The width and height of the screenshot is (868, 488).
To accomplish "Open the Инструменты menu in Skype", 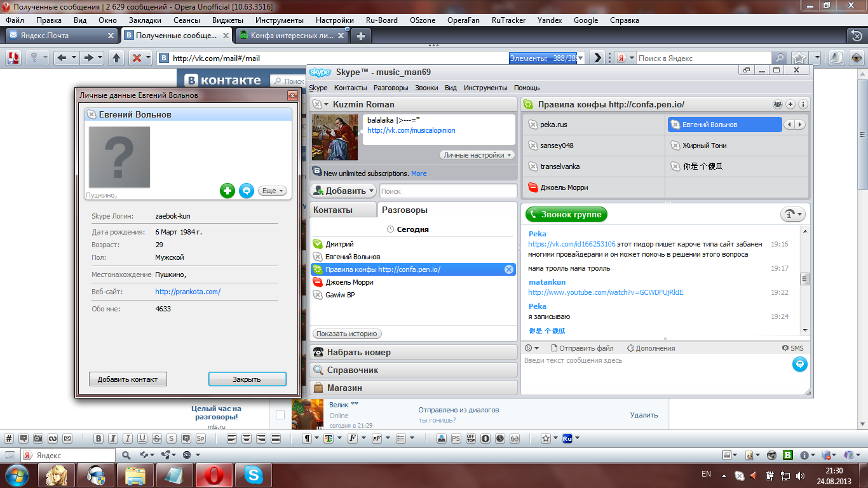I will point(485,88).
